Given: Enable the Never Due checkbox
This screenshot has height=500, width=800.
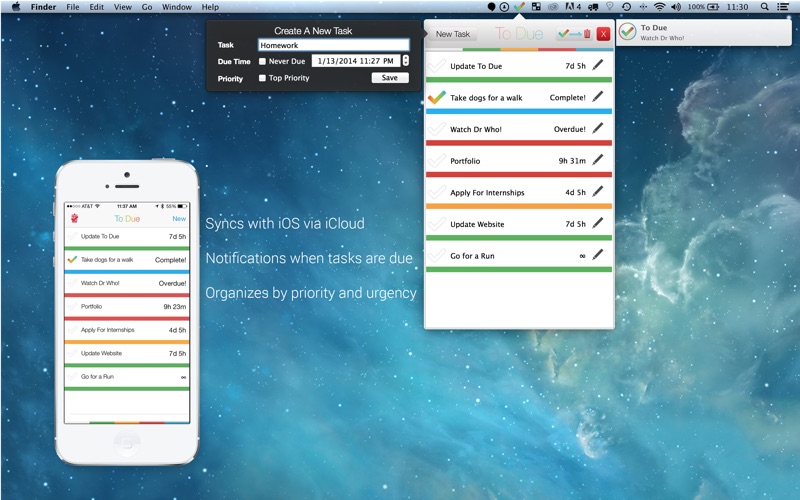Looking at the screenshot, I should pyautogui.click(x=262, y=61).
